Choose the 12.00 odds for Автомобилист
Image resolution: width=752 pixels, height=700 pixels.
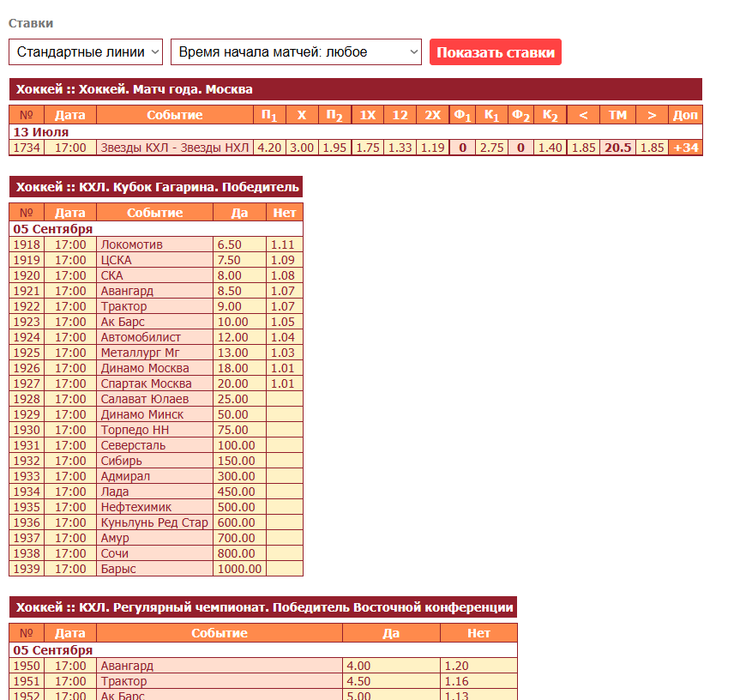point(239,337)
